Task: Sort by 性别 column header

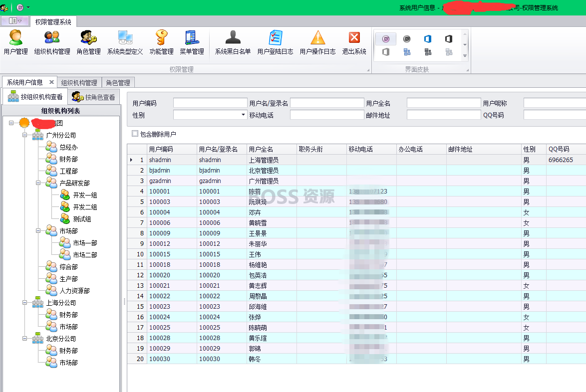Action: point(533,149)
